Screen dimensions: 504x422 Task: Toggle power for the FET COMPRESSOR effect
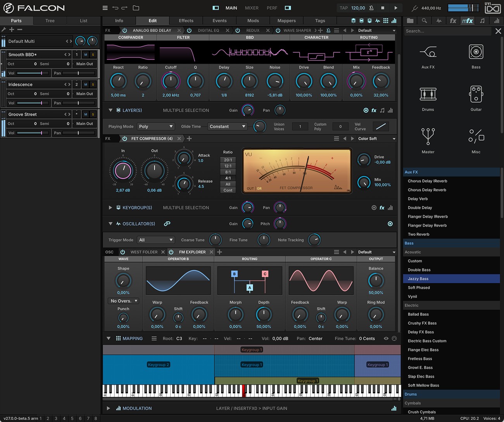point(124,138)
